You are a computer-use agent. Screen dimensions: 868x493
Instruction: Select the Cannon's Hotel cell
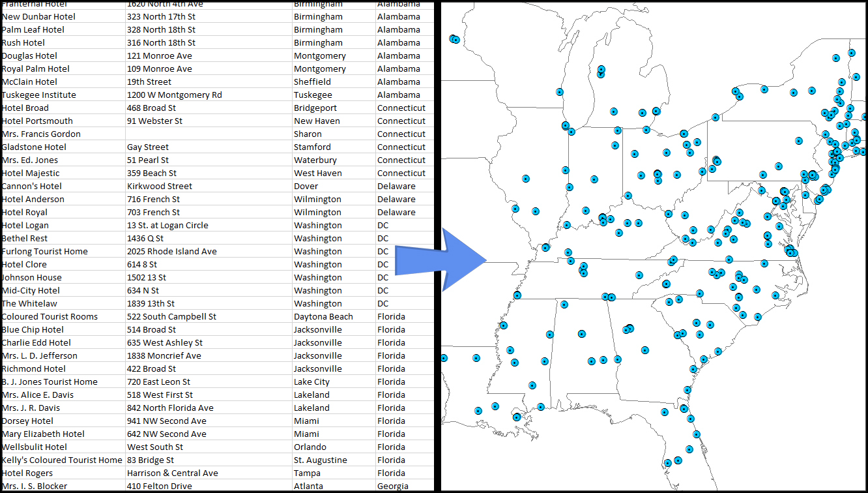click(x=33, y=186)
